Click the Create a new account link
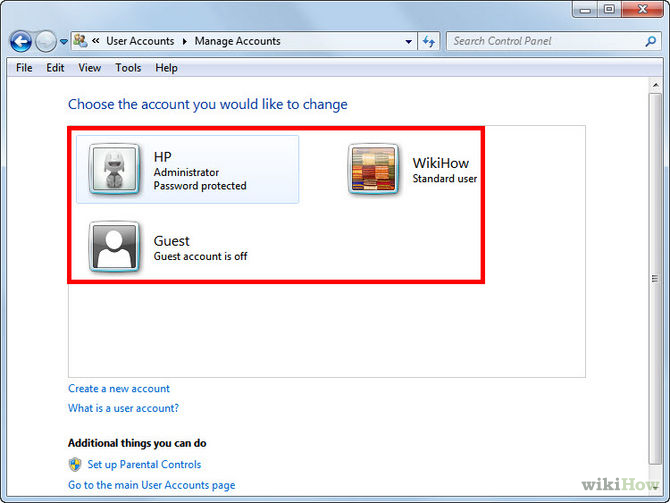 [119, 388]
